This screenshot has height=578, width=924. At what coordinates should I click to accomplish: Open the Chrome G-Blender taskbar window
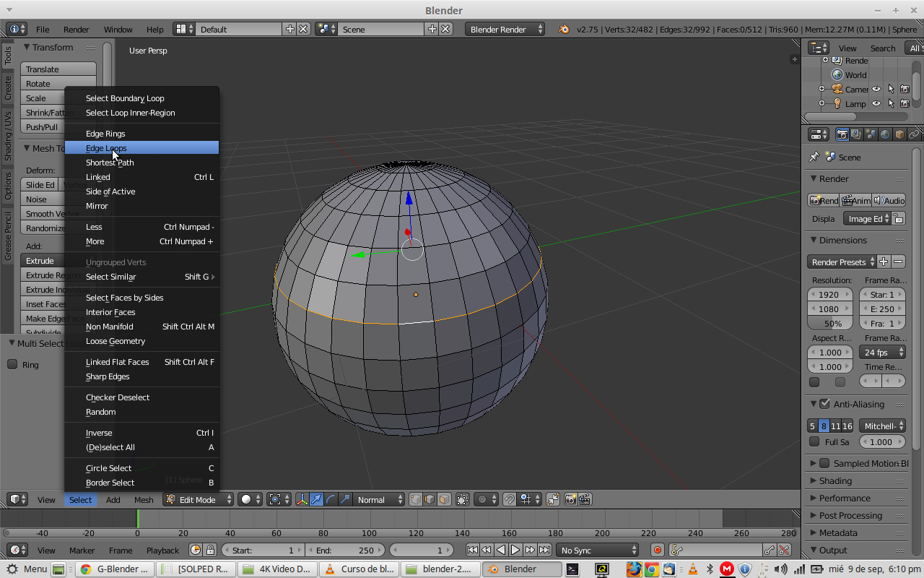[114, 569]
